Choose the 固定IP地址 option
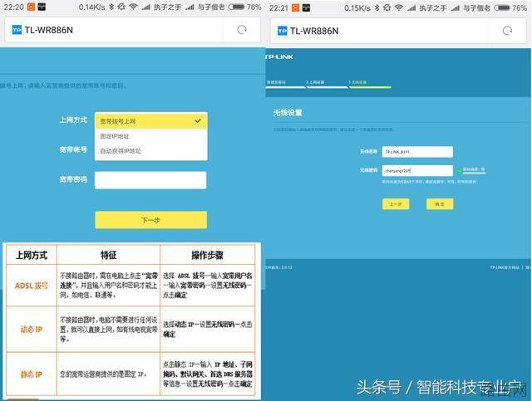Viewport: 532px width, 401px height. (151, 136)
